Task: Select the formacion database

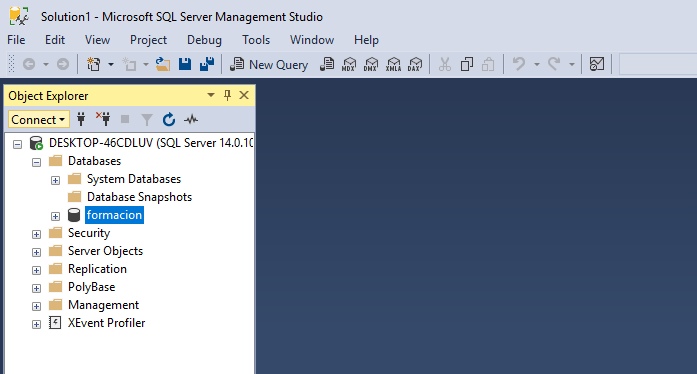Action: pyautogui.click(x=114, y=215)
